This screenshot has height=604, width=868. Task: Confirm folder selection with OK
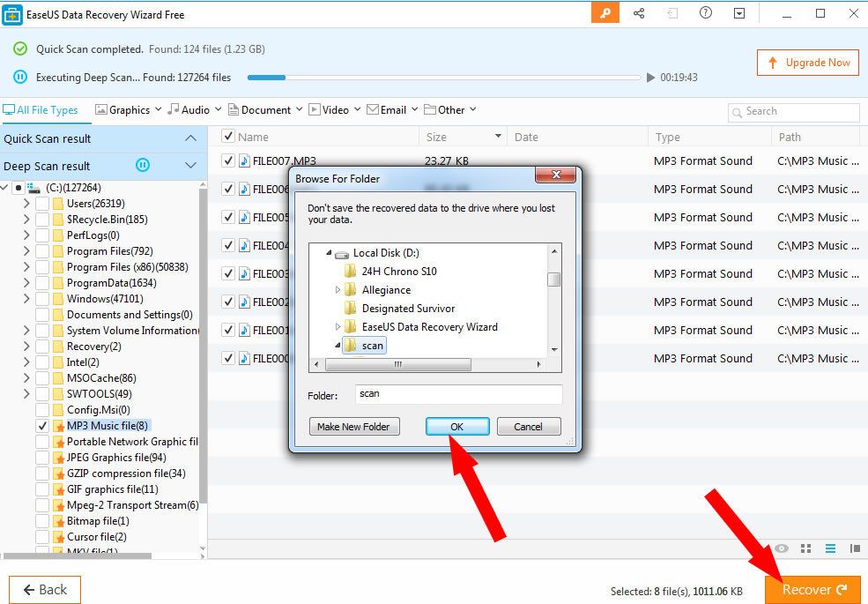(x=457, y=427)
